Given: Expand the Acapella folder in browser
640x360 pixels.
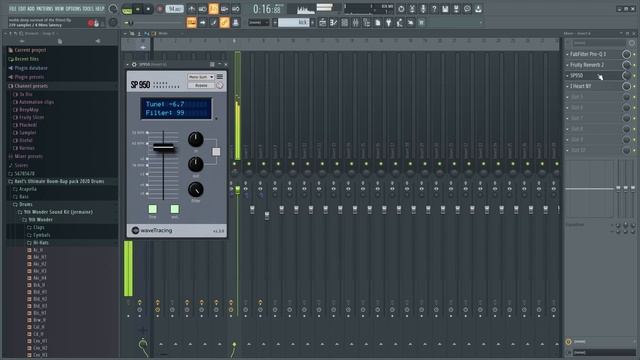Looking at the screenshot, I should pyautogui.click(x=28, y=189).
